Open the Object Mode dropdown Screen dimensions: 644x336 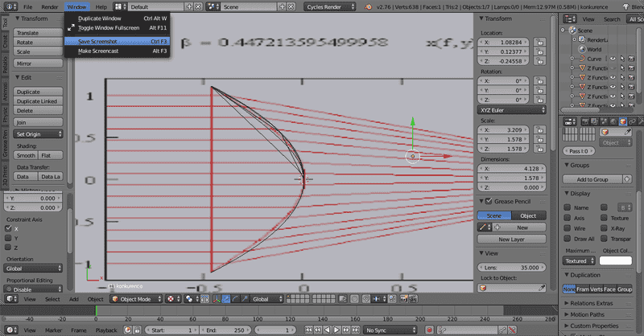[x=135, y=299]
